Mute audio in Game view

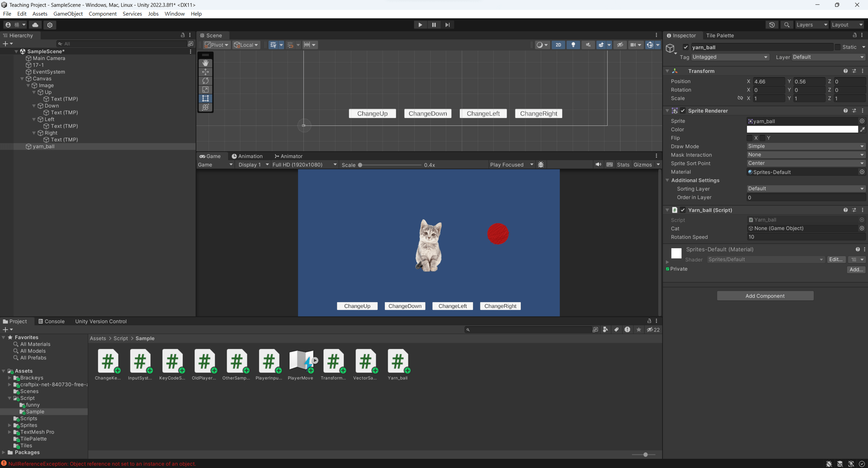pos(598,165)
